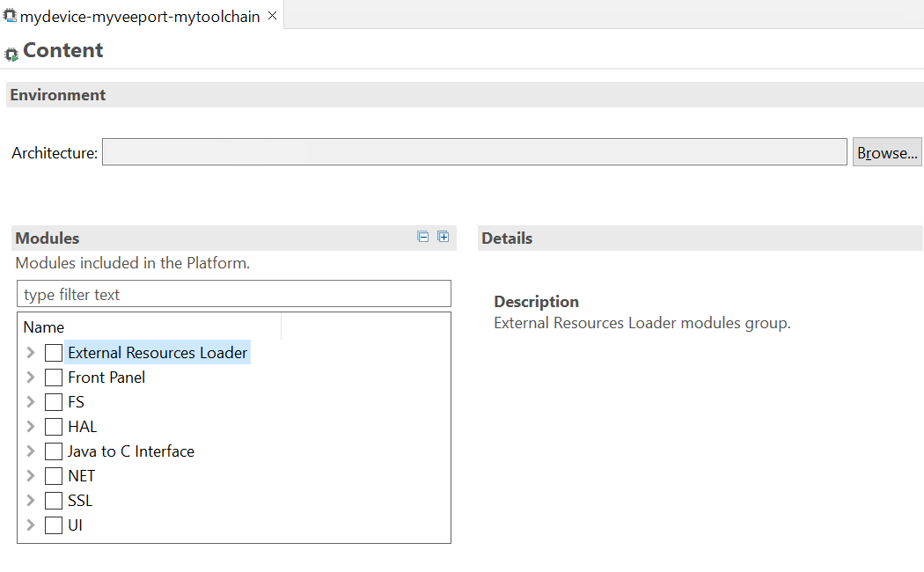Viewport: 924px width, 572px height.
Task: Expand the NET module tree item
Action: pyautogui.click(x=29, y=475)
